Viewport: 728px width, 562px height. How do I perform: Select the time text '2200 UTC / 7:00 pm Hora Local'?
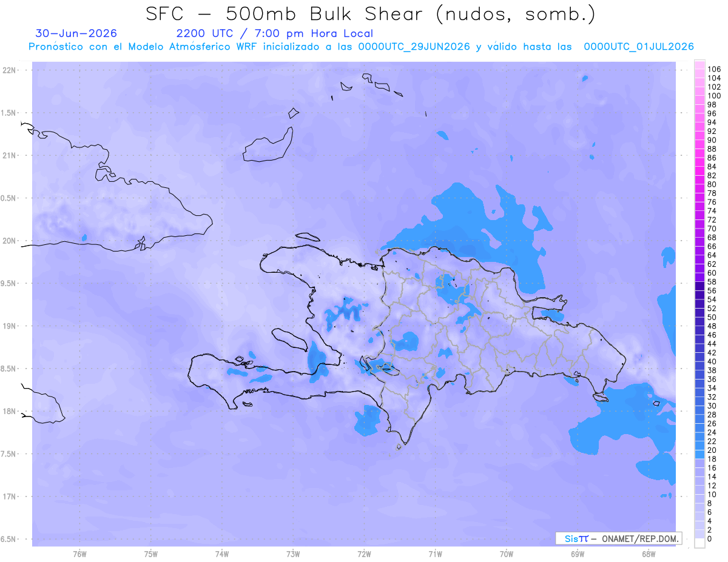[x=274, y=33]
